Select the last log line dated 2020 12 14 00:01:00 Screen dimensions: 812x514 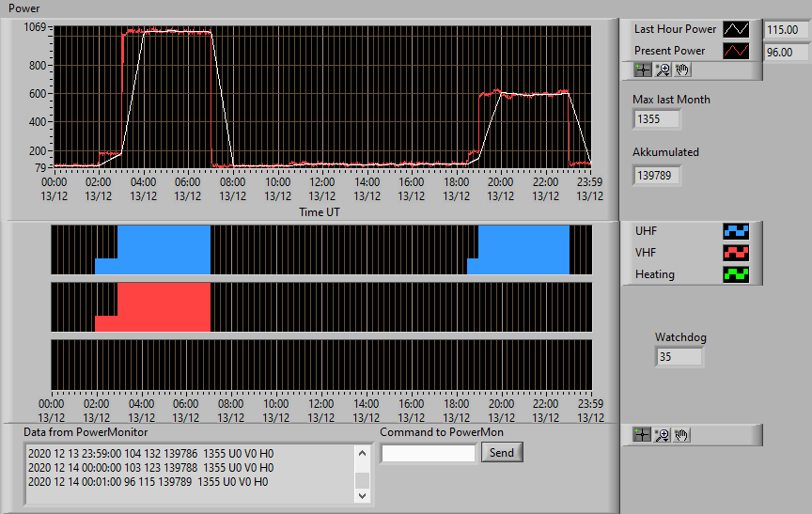click(x=148, y=482)
